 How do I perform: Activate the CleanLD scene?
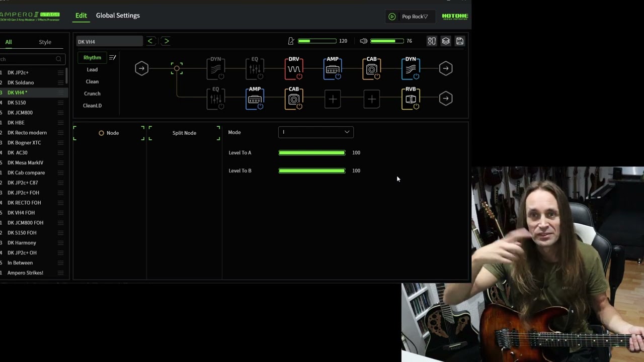coord(92,106)
